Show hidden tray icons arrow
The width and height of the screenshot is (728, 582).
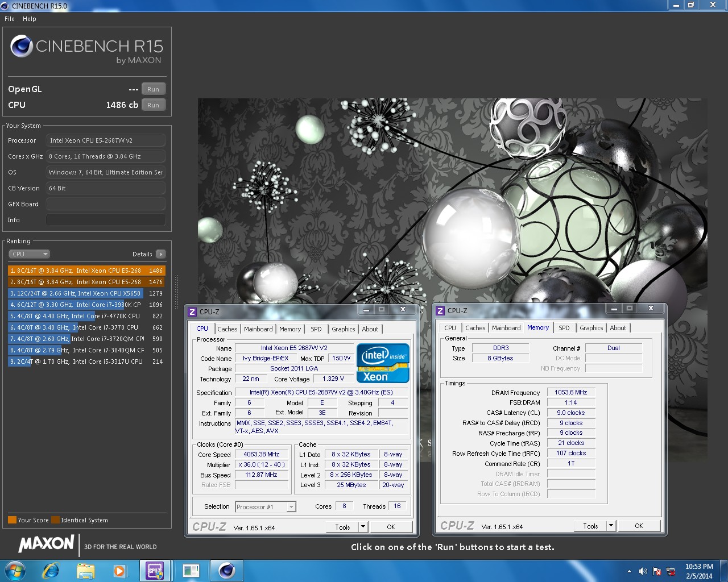pos(629,571)
